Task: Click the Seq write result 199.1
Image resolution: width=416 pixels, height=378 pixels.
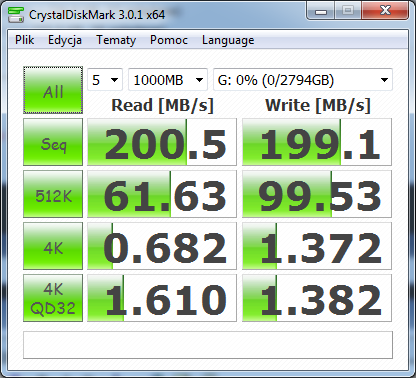Action: coord(317,142)
